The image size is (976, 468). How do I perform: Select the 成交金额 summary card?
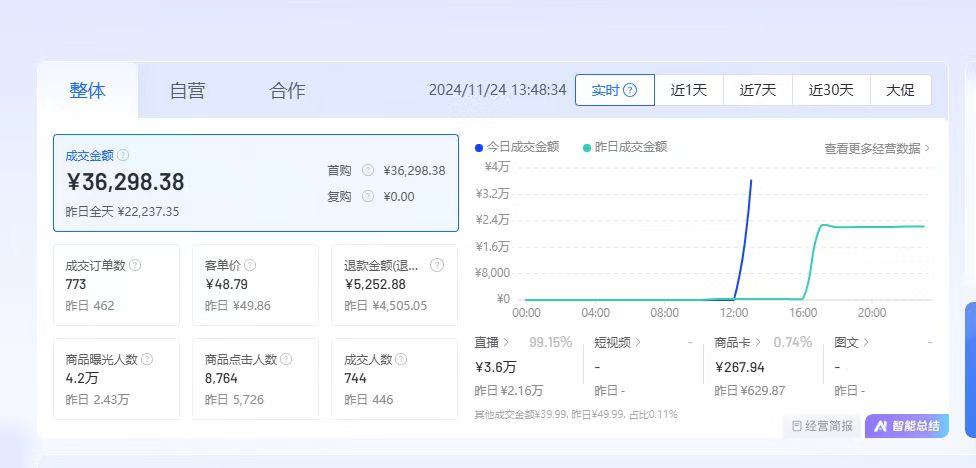click(x=256, y=183)
